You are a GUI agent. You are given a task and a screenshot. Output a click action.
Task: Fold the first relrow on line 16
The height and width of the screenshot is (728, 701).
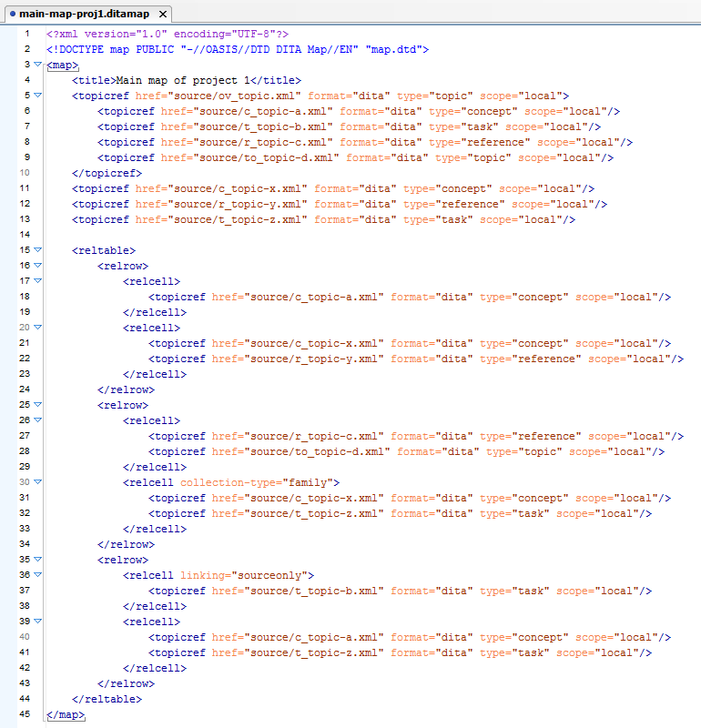37,266
